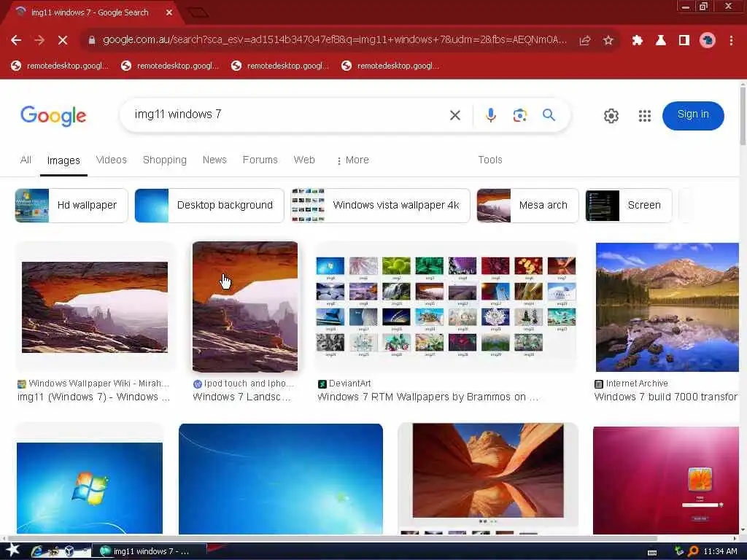Viewport: 747px width, 560px height.
Task: Search by image with Google Lens icon
Action: tap(519, 115)
